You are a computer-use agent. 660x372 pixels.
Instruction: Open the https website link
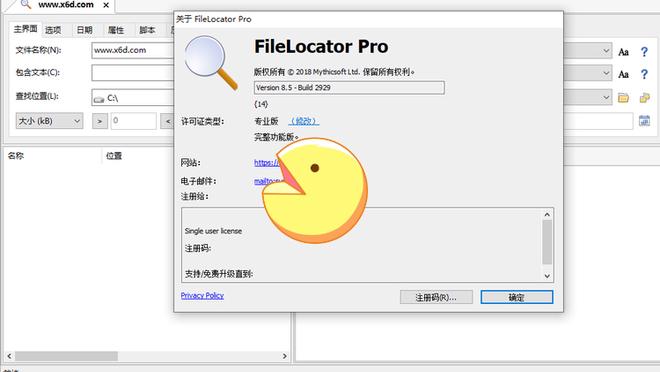pyautogui.click(x=266, y=162)
